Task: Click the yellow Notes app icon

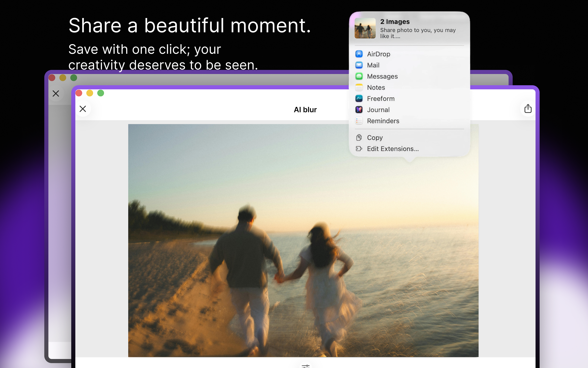Action: pos(359,87)
